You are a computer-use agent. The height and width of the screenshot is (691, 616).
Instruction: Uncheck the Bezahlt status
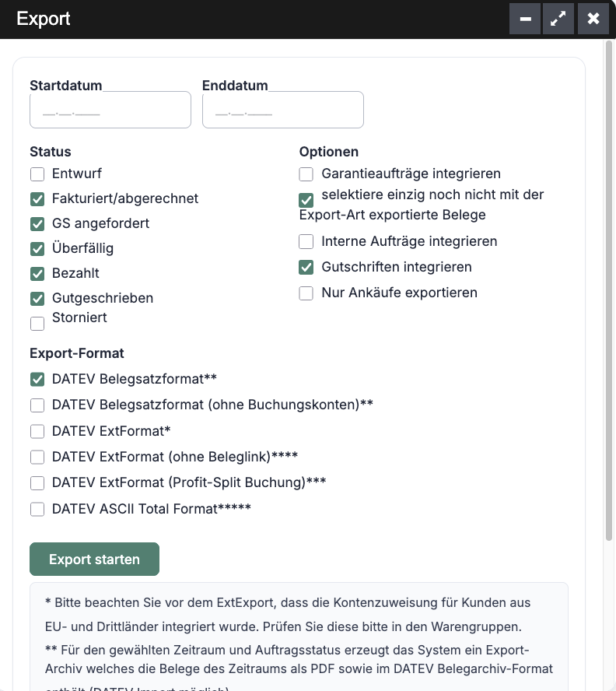(37, 274)
